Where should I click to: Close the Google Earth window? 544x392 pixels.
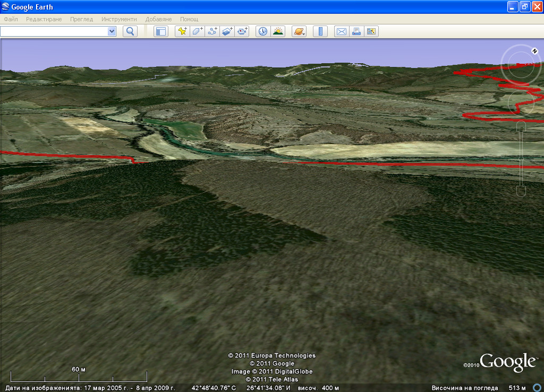(x=537, y=6)
